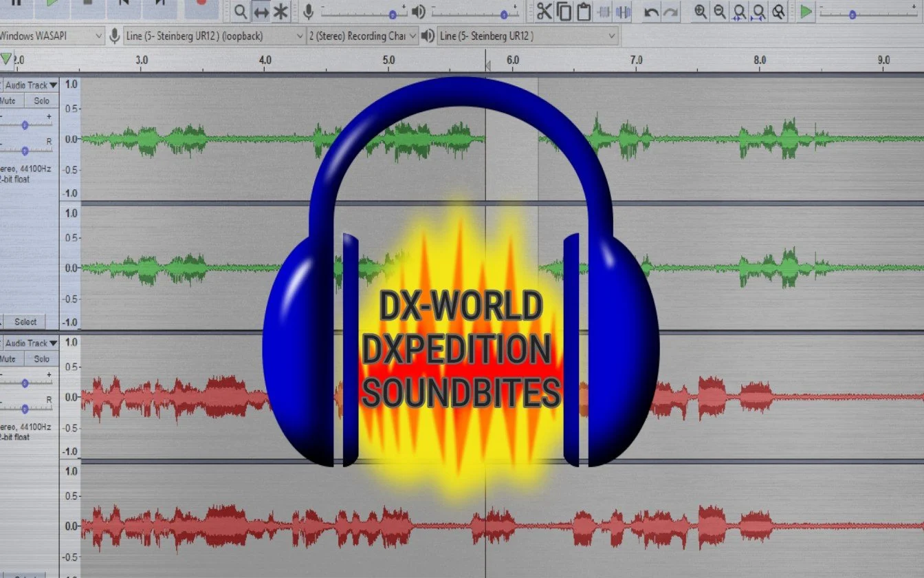Click the Copy icon in edit toolbar
Screen dimensions: 924x578
click(564, 11)
